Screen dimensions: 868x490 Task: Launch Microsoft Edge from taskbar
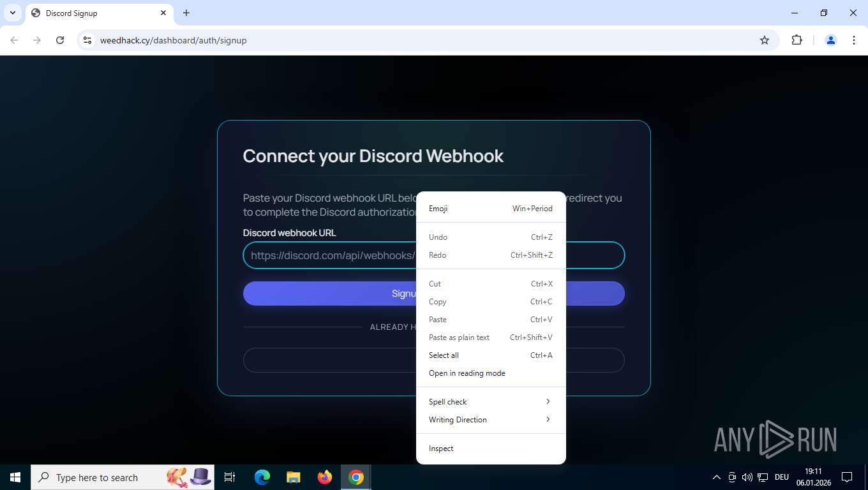(x=262, y=477)
